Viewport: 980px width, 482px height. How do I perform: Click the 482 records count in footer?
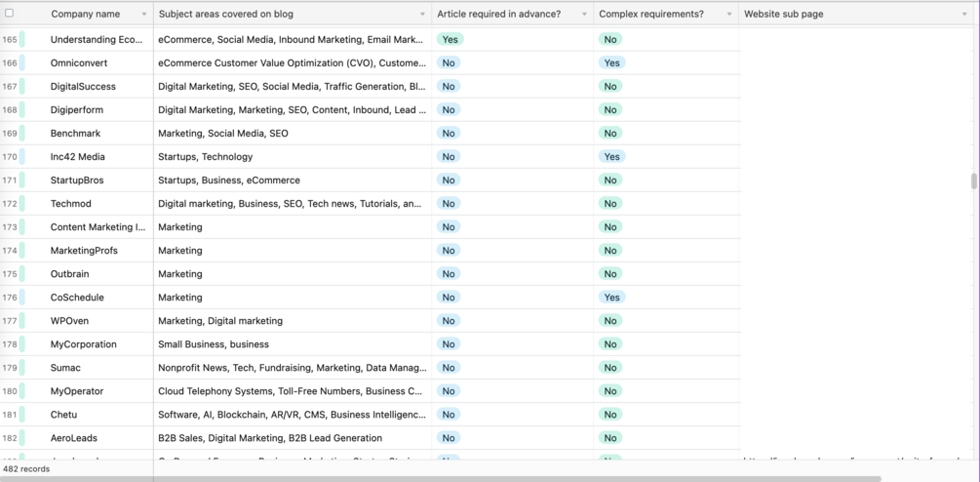[x=26, y=469]
